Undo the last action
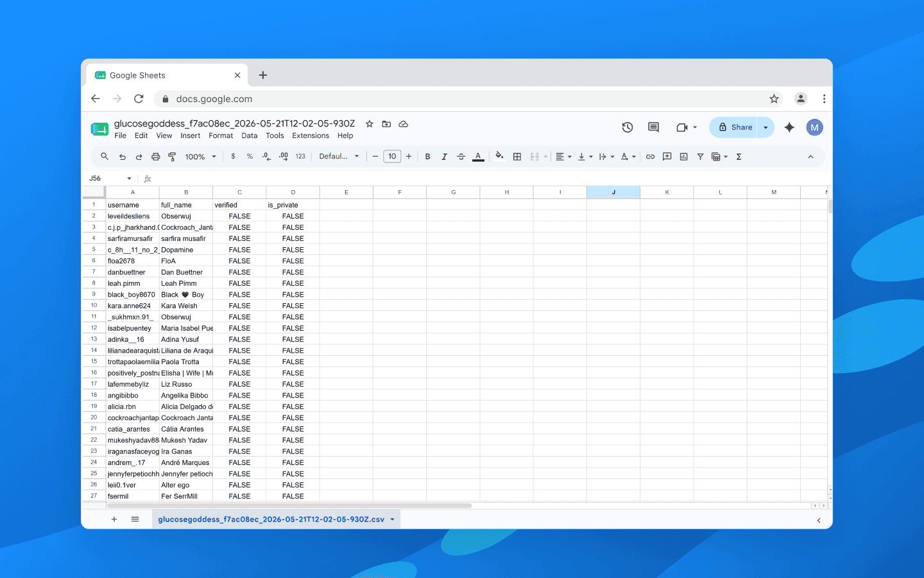Image resolution: width=924 pixels, height=578 pixels. tap(122, 157)
